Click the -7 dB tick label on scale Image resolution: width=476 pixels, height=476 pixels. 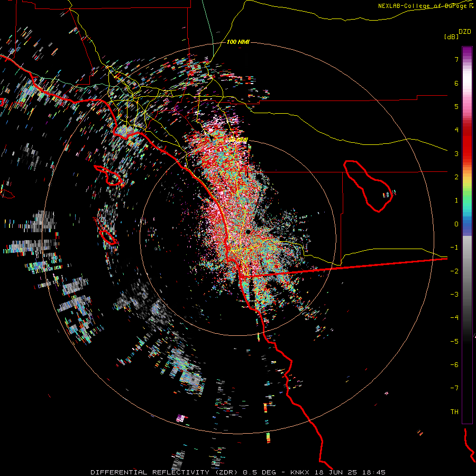click(454, 388)
